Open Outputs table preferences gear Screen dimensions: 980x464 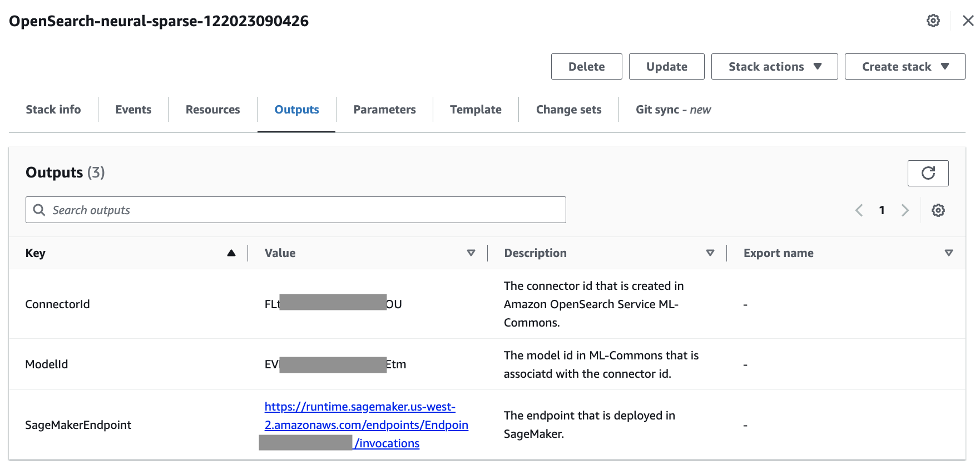click(x=938, y=210)
